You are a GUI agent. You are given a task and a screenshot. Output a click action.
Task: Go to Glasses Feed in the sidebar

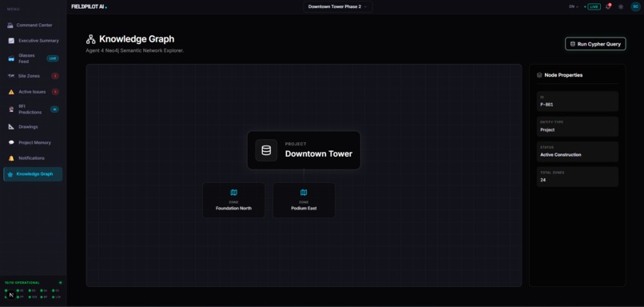(x=33, y=59)
